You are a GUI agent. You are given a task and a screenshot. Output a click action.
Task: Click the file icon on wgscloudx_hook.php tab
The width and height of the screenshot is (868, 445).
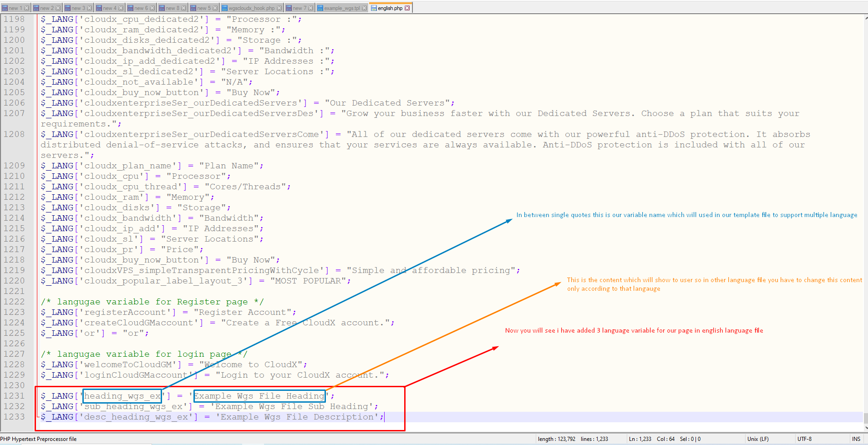coord(224,8)
